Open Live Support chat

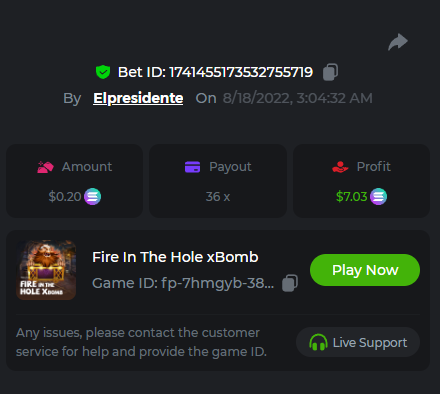[358, 342]
